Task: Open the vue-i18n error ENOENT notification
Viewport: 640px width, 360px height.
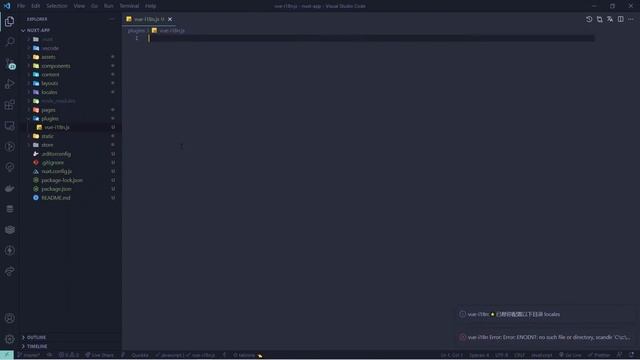Action: point(546,337)
